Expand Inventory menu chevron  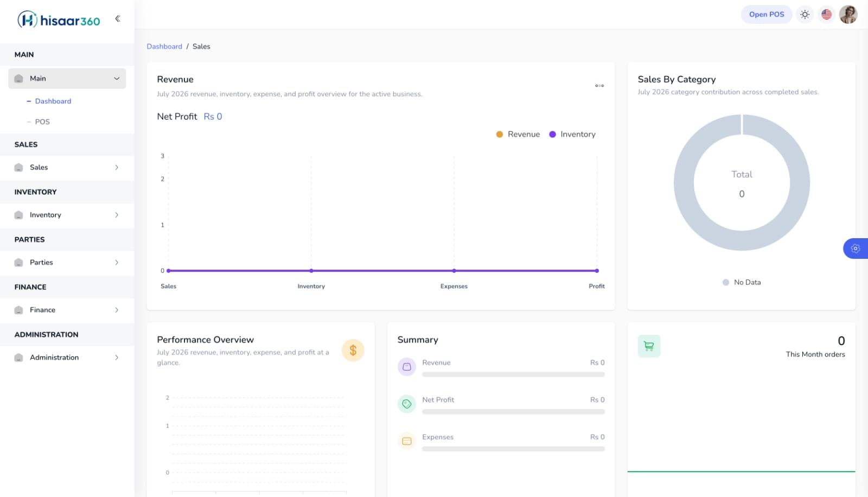117,215
